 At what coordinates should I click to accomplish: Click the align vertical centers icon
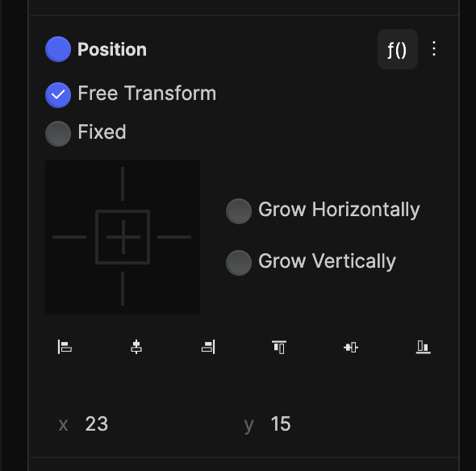[351, 347]
